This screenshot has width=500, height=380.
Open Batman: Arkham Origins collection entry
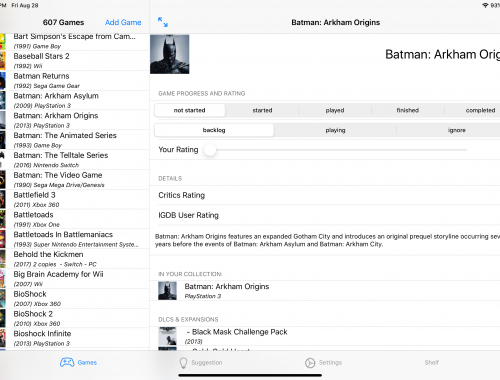click(325, 291)
